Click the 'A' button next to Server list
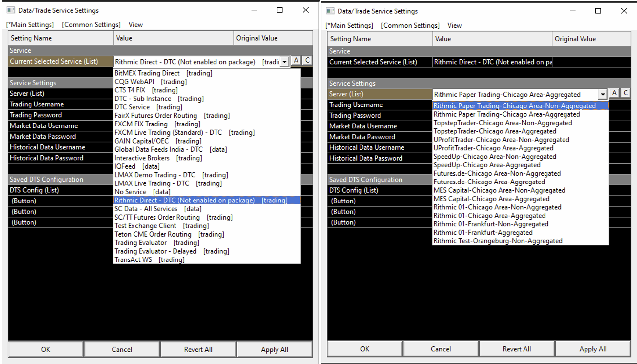Screen dimensions: 637x364 pyautogui.click(x=614, y=93)
